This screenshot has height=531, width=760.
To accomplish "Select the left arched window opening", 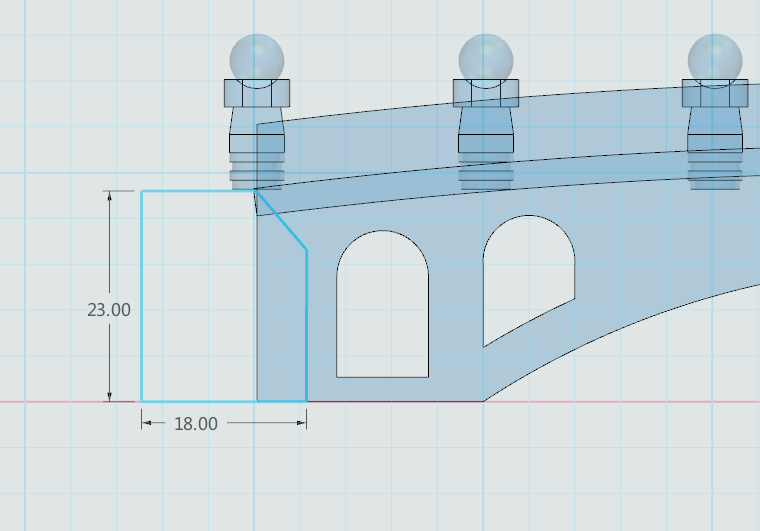I will click(382, 310).
